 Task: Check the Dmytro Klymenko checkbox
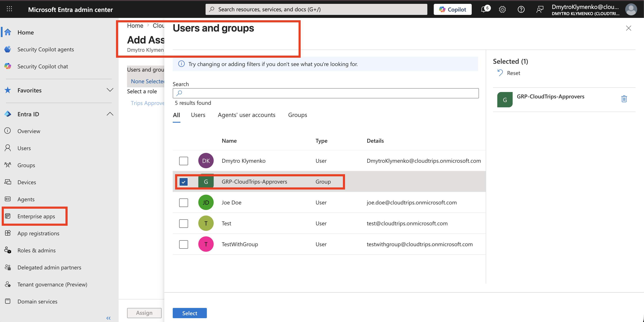click(184, 161)
